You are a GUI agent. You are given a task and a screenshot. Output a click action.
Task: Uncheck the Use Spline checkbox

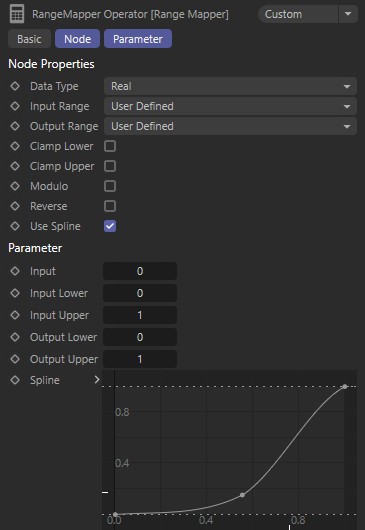click(x=110, y=226)
